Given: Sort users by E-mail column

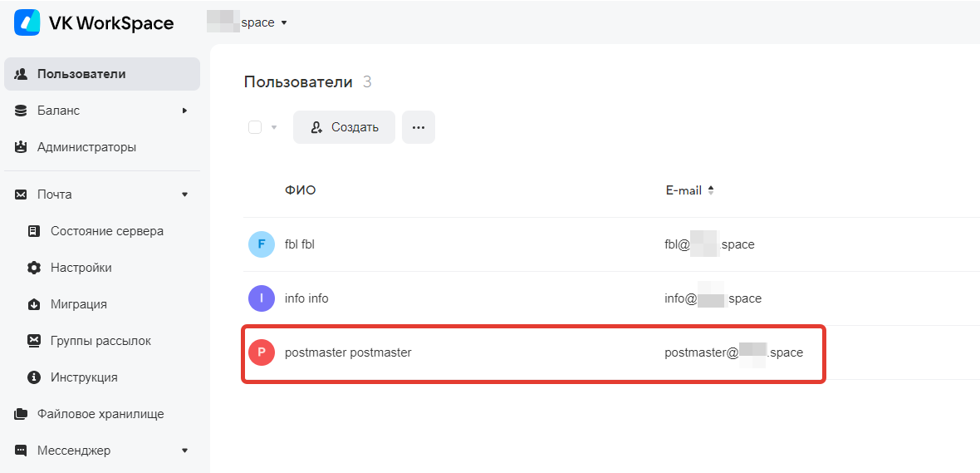Looking at the screenshot, I should pyautogui.click(x=691, y=190).
